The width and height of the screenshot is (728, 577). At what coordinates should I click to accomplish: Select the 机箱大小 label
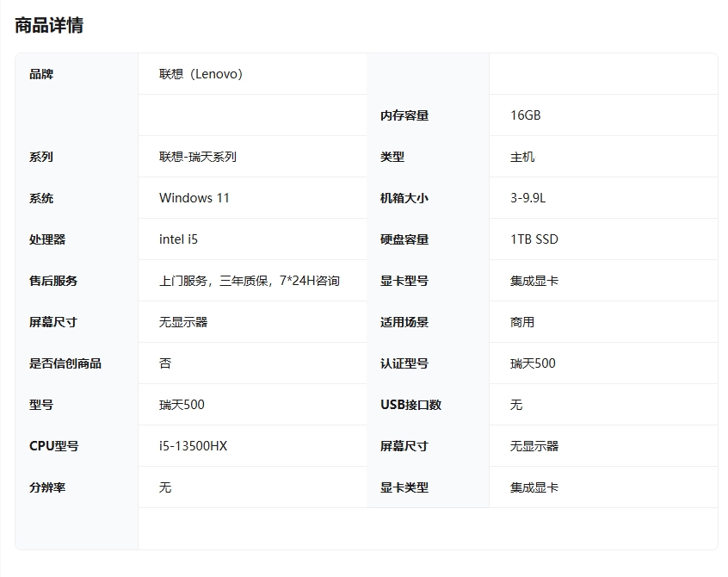[x=404, y=198]
